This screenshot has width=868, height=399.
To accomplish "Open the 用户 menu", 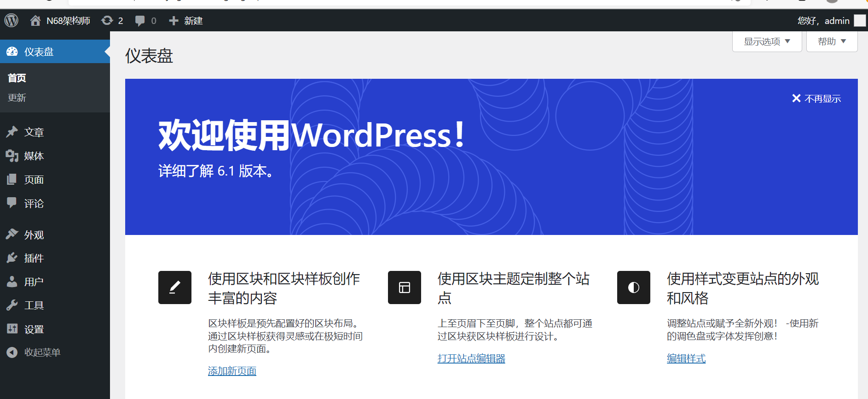I will pyautogui.click(x=55, y=282).
